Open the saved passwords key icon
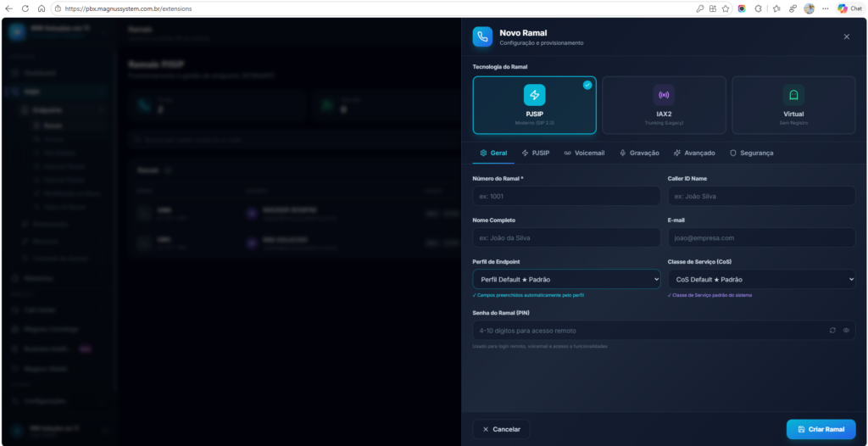Viewport: 868px width, 446px height. pos(699,8)
